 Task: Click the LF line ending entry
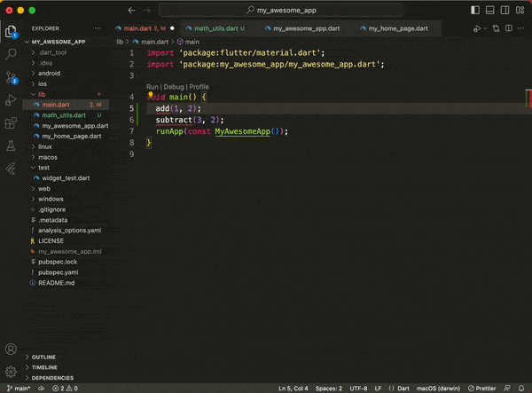(378, 389)
